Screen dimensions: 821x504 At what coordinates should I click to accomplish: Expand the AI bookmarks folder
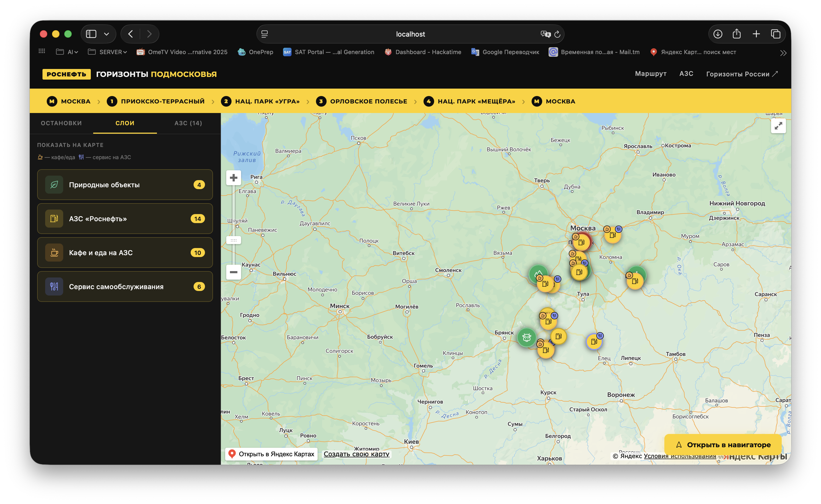[x=67, y=52]
